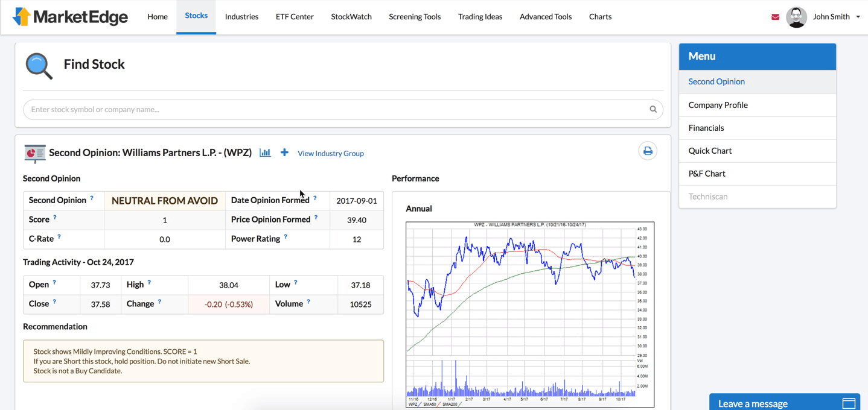This screenshot has height=410, width=868.
Task: Click the Trading Activity - Oct 24, 2017 heading
Action: tap(78, 262)
